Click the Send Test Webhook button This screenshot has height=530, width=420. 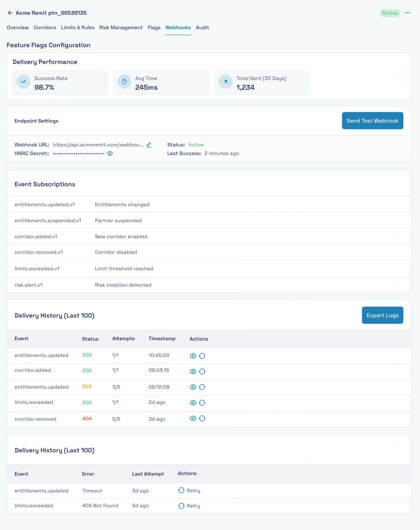373,121
